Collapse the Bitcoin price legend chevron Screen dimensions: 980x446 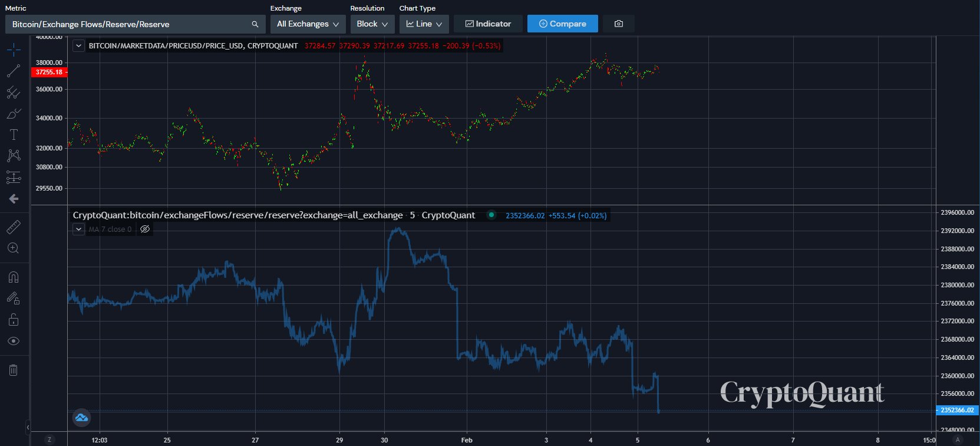tap(78, 45)
